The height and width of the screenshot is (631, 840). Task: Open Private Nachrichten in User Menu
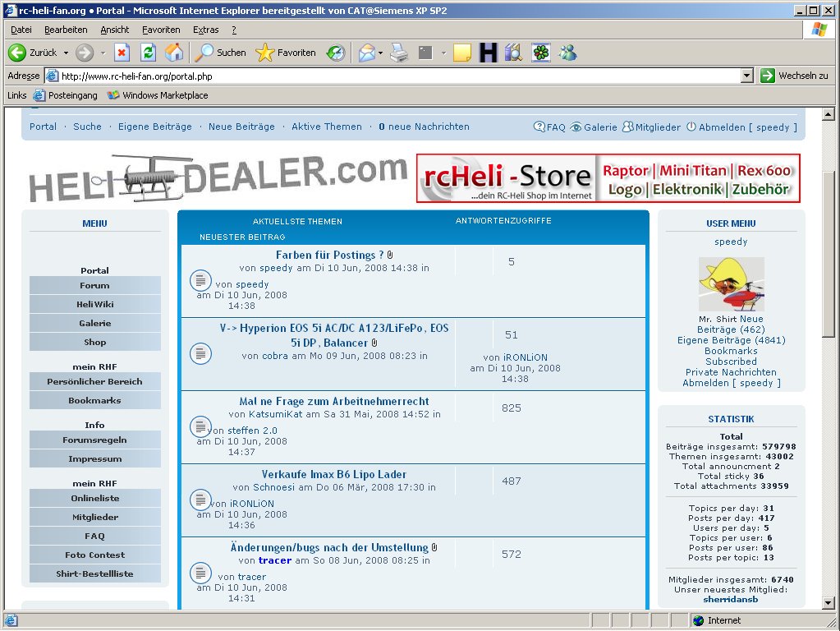[x=731, y=372]
